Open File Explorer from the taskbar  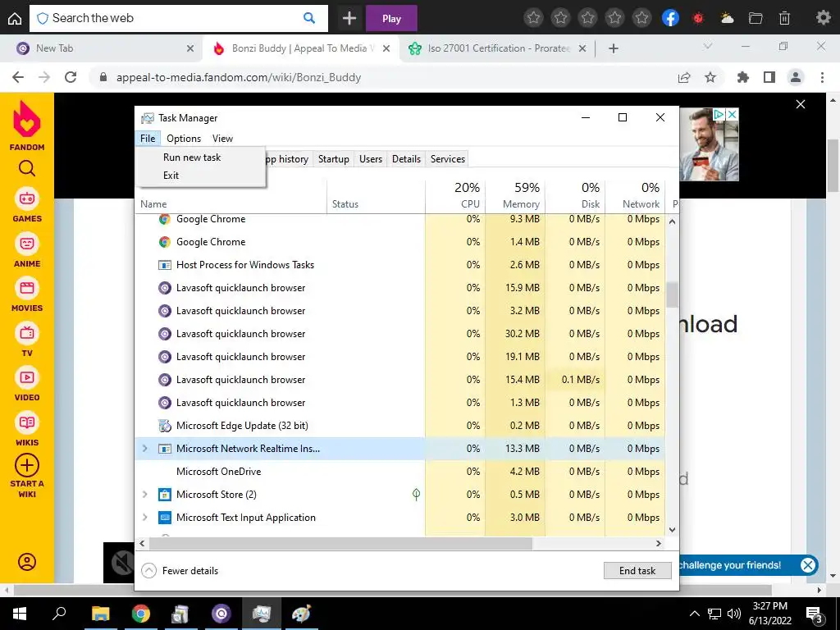click(100, 614)
